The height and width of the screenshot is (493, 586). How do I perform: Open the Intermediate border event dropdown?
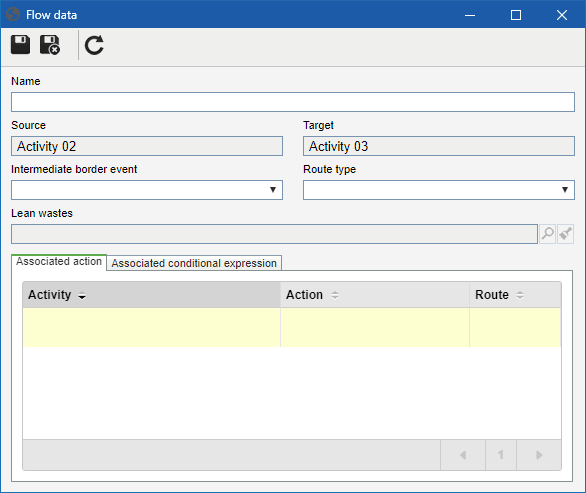pyautogui.click(x=147, y=190)
